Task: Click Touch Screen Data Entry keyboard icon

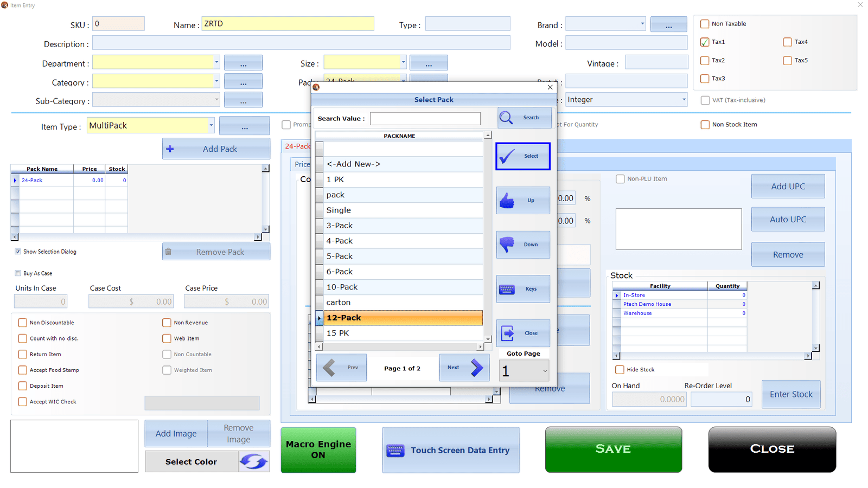Action: click(395, 451)
